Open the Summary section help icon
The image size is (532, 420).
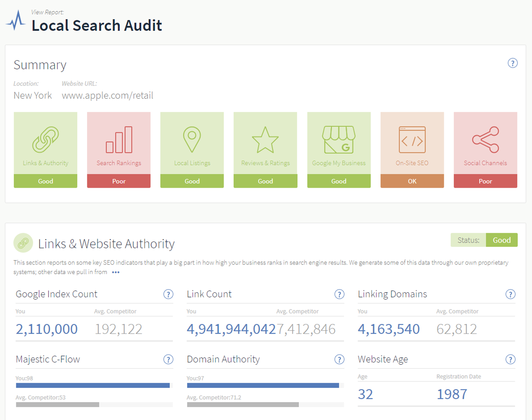click(512, 63)
